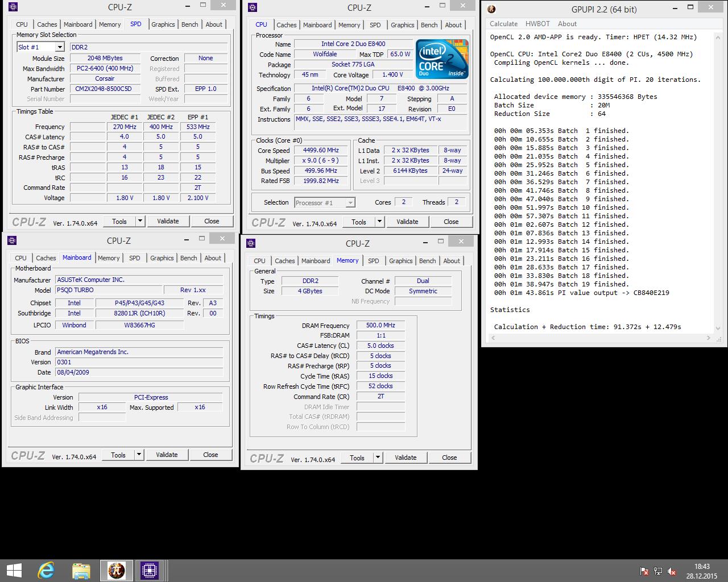Click Tools button in the CPU window
Screen dimensions: 728x582
[359, 222]
